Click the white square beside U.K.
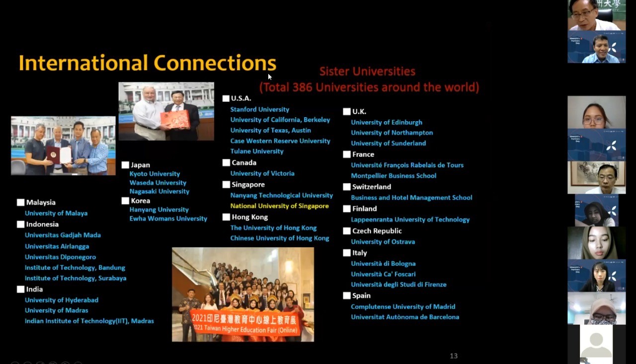636x364 pixels. coord(347,112)
